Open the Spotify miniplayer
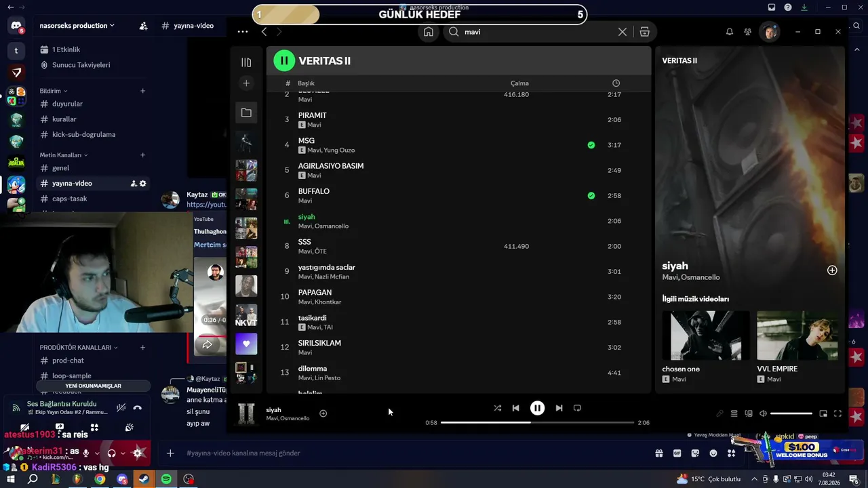 point(823,413)
